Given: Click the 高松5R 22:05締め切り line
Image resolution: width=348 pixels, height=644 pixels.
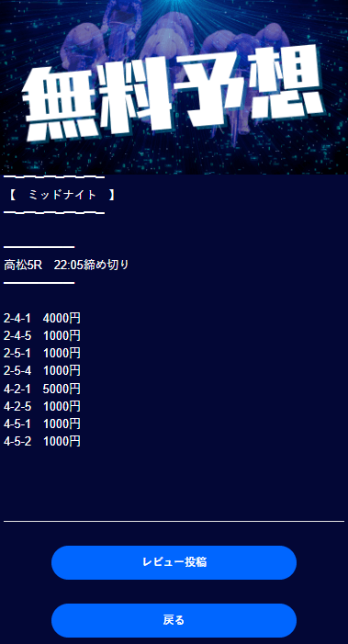Looking at the screenshot, I should pyautogui.click(x=66, y=266).
